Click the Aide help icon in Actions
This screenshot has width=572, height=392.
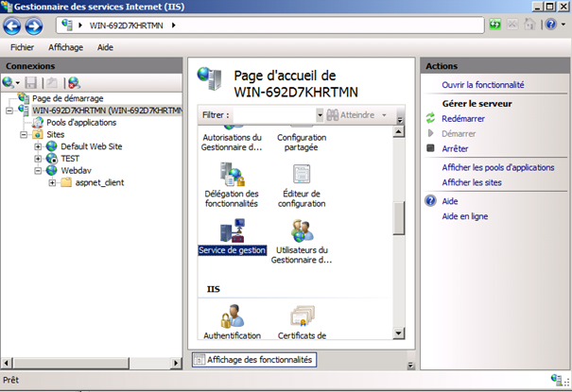click(431, 201)
